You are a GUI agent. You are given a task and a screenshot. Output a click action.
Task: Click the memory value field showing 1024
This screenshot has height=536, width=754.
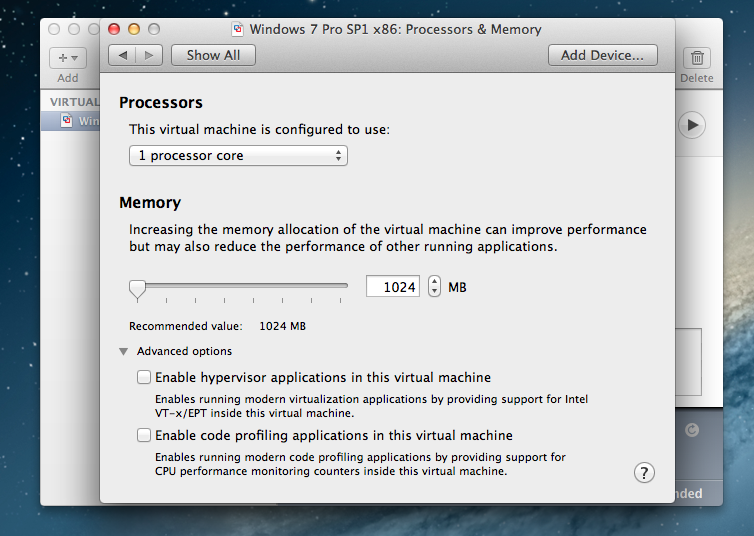pos(393,287)
